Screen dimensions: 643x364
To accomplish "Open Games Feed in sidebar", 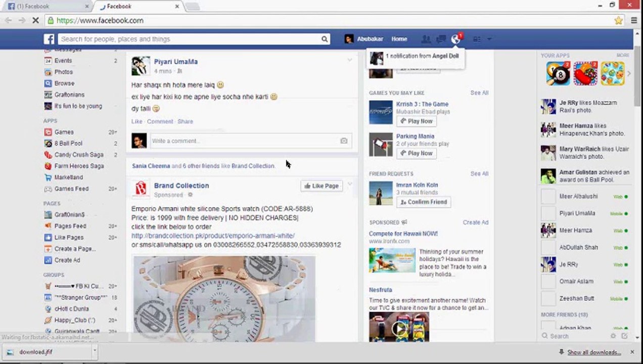I will [x=71, y=189].
